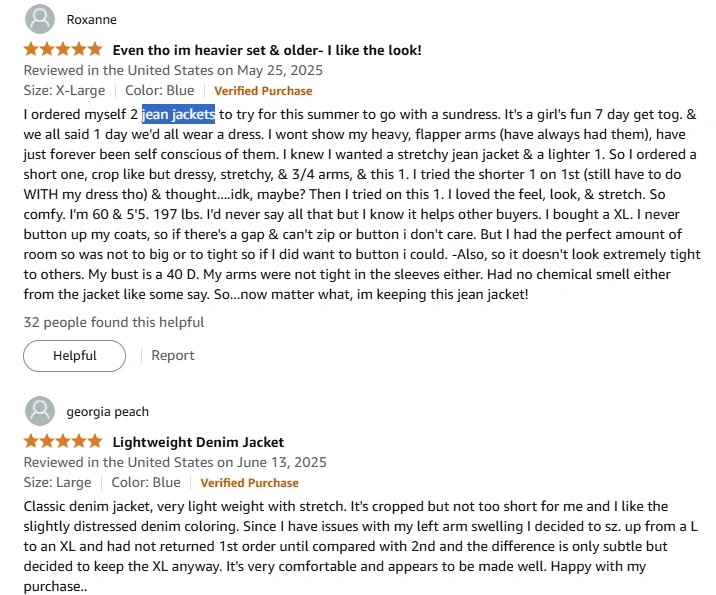
Task: Click "32 people found this helpful" text
Action: [x=114, y=322]
